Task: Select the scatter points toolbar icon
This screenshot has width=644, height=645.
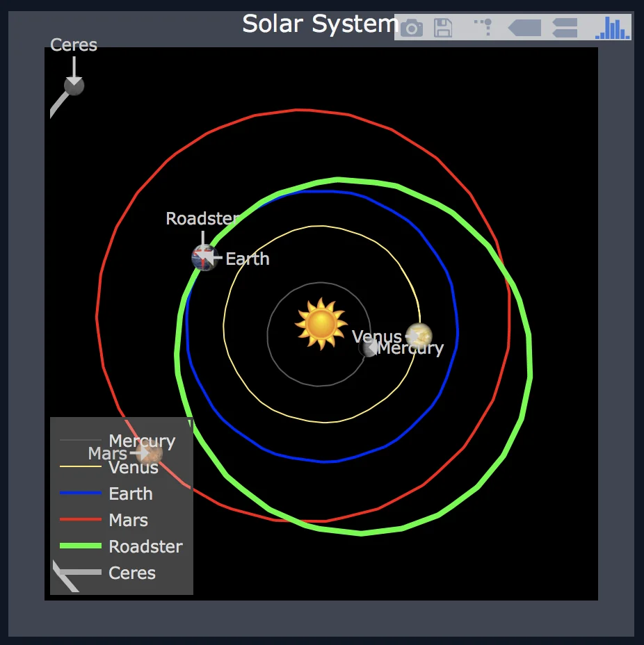Action: (484, 28)
